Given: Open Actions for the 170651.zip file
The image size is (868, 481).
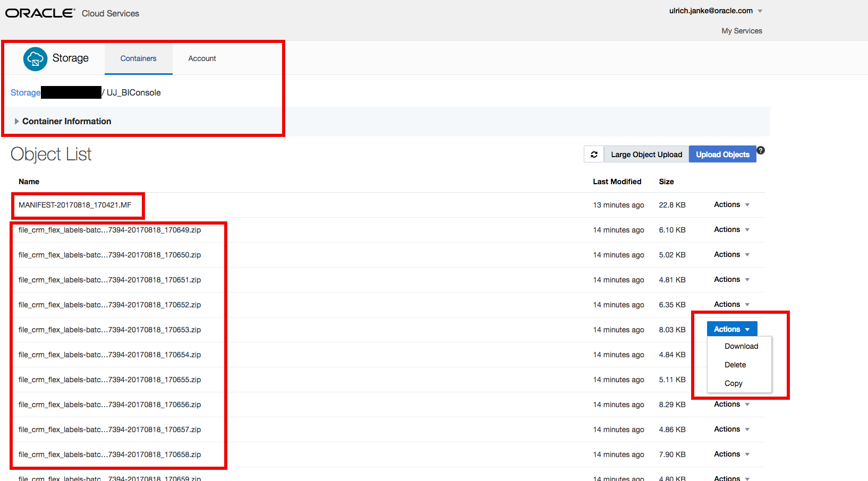Looking at the screenshot, I should pos(731,279).
